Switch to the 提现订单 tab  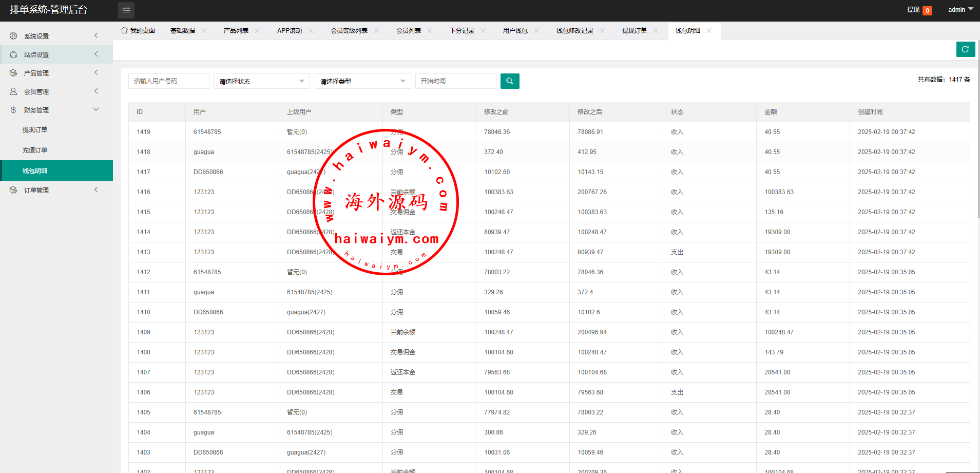point(634,31)
